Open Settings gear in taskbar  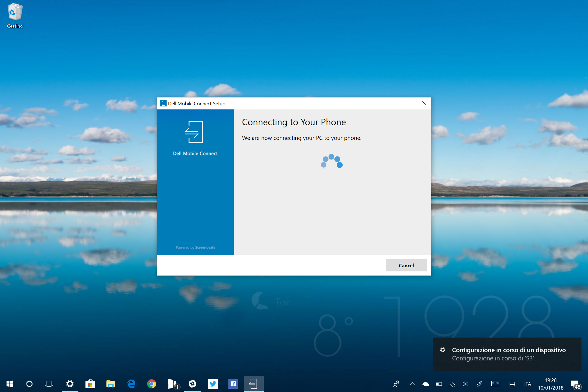[70, 384]
